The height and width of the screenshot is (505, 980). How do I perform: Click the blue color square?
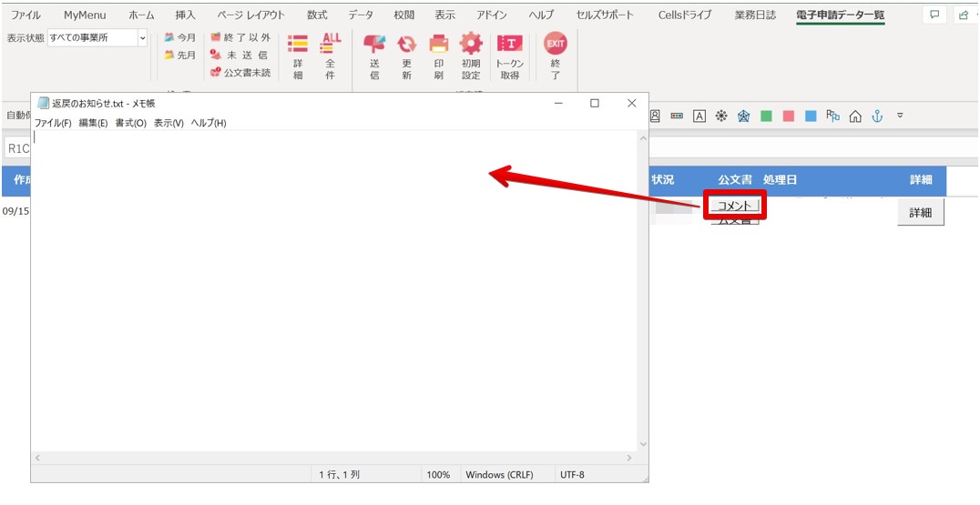[811, 116]
